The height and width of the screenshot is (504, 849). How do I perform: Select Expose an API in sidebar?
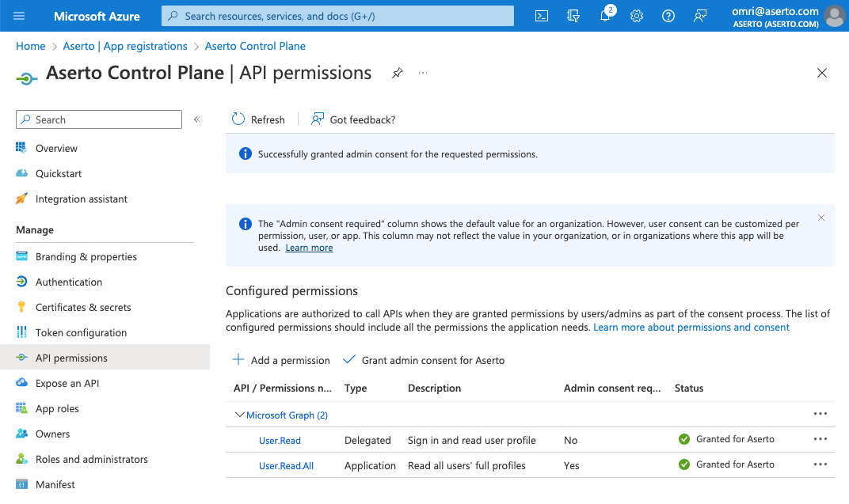tap(67, 383)
